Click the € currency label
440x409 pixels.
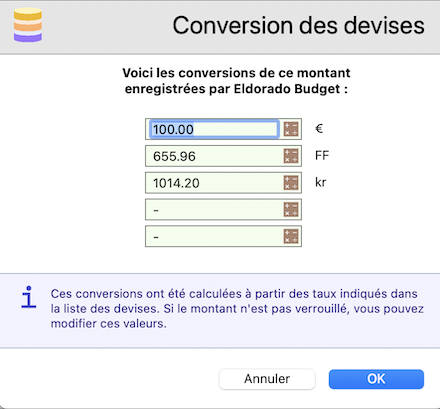[x=319, y=129]
